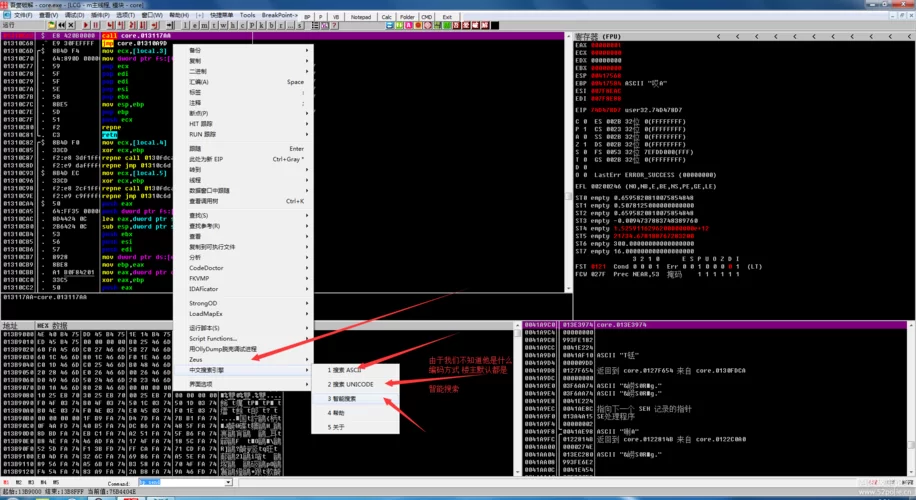Open the 文件(F) menu
916x500 pixels.
tap(23, 15)
